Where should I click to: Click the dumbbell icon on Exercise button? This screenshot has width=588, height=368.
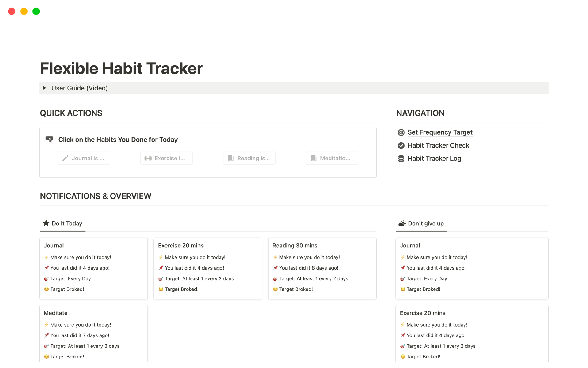coord(148,158)
